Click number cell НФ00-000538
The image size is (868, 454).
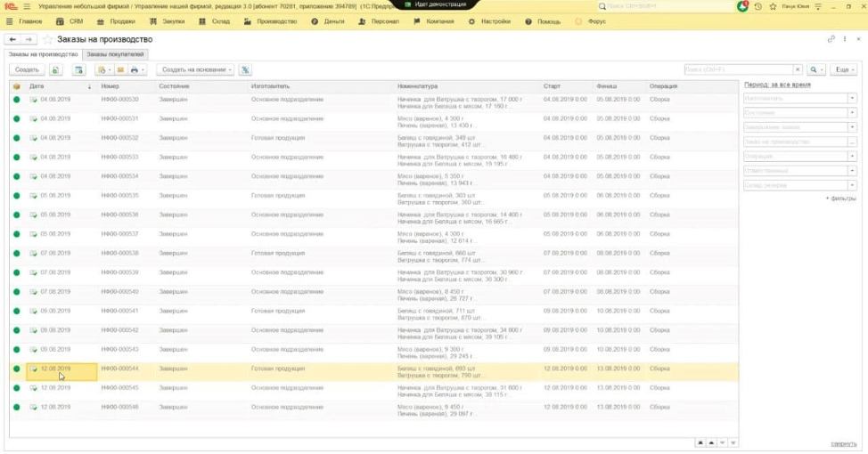tap(119, 254)
